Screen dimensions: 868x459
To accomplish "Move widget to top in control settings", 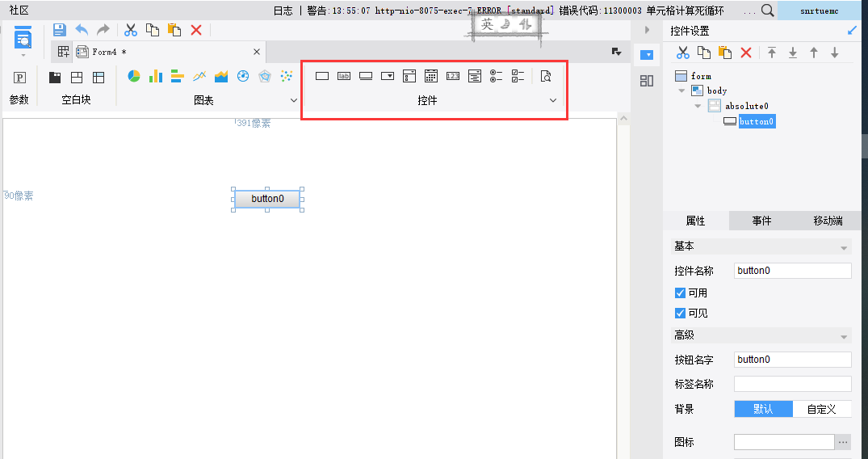I will click(x=772, y=53).
